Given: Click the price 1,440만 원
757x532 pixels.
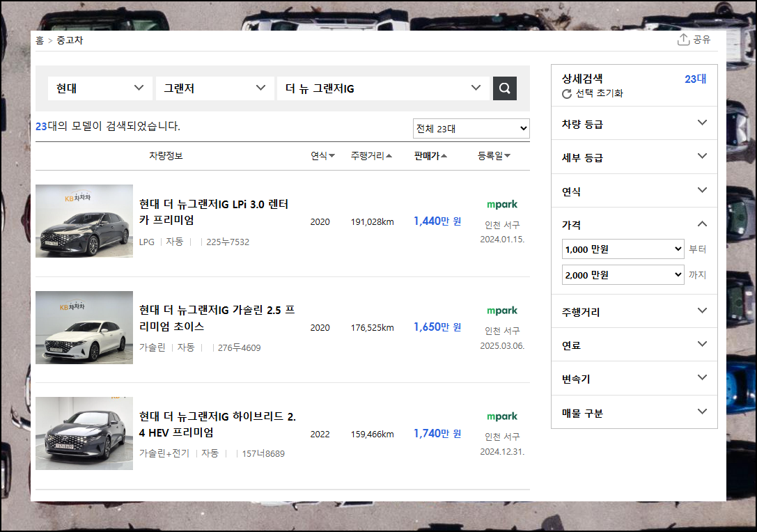Looking at the screenshot, I should click(437, 221).
